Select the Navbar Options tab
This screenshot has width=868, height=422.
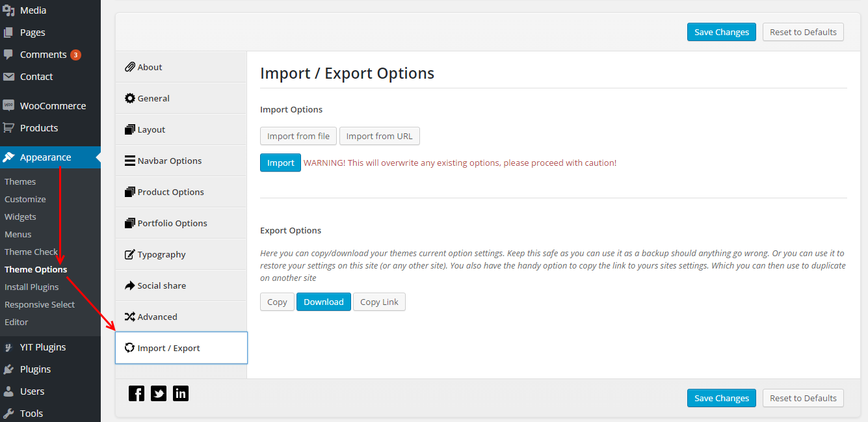tap(181, 161)
